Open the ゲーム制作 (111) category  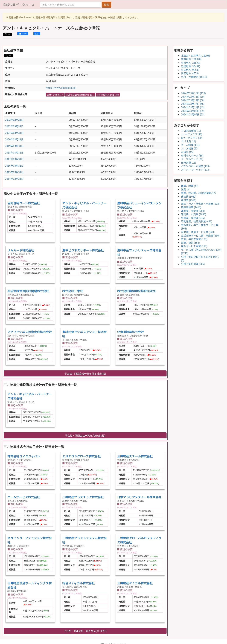click(190, 145)
